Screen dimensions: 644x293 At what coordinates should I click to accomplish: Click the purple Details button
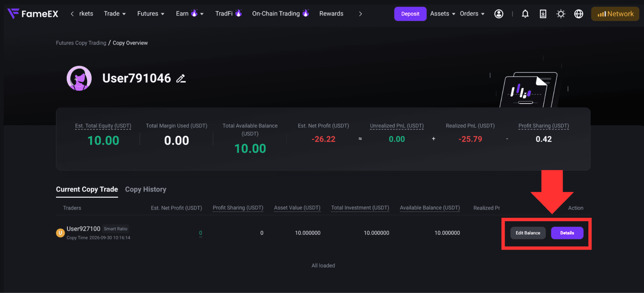point(567,233)
